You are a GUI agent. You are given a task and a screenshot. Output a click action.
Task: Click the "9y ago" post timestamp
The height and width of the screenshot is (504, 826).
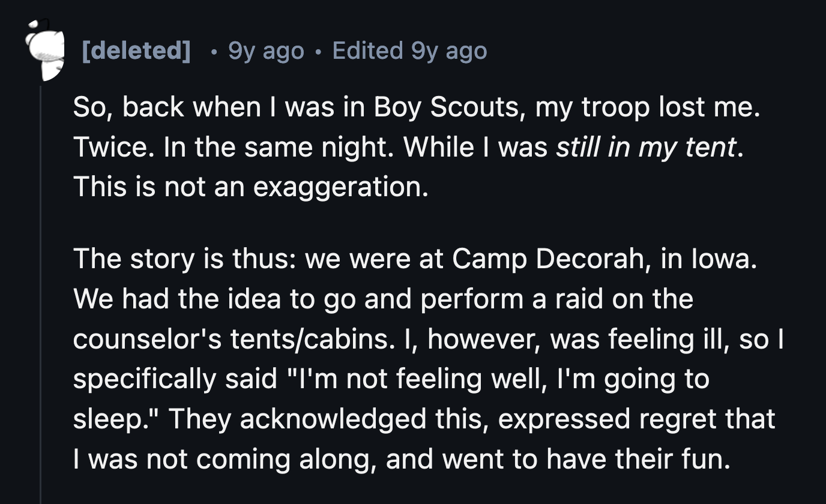(266, 51)
